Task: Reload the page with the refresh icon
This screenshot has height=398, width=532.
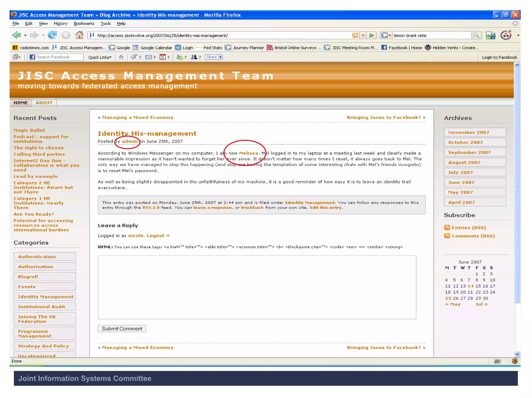Action: point(52,35)
